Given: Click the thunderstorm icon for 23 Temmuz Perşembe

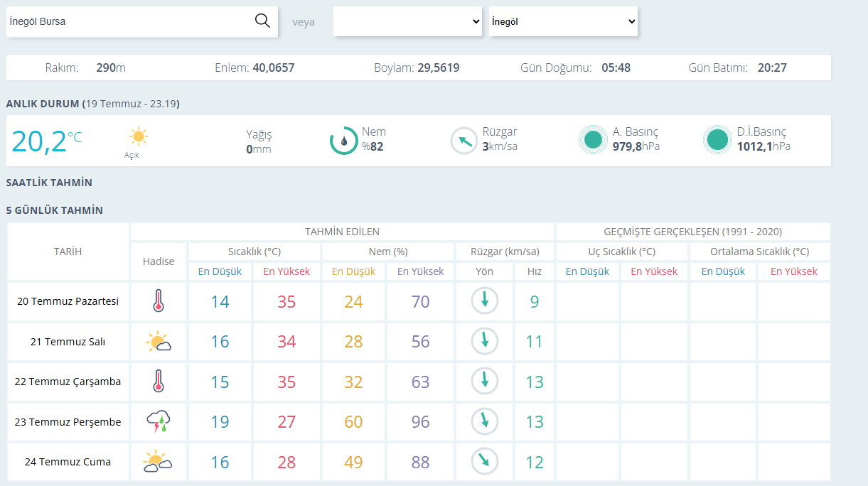Looking at the screenshot, I should (x=159, y=422).
